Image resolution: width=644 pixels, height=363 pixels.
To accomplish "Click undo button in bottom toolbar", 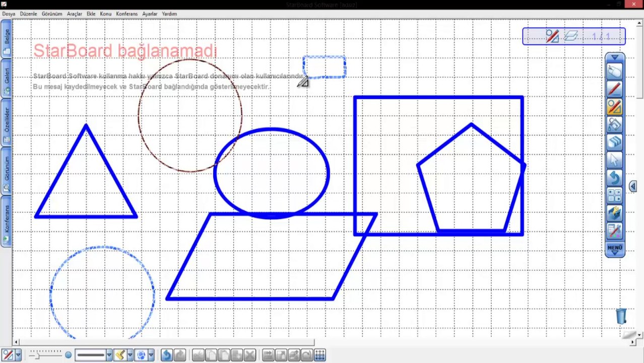I will [x=166, y=355].
